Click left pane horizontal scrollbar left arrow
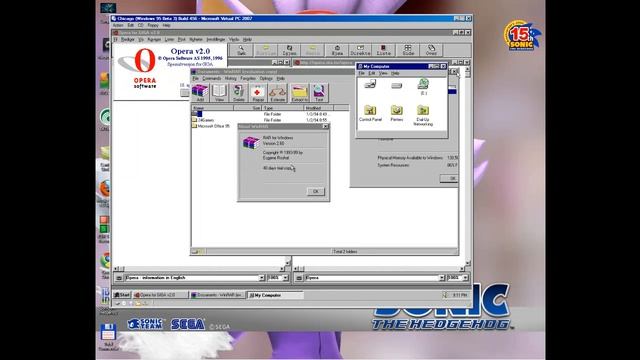The image size is (640, 360). click(116, 269)
